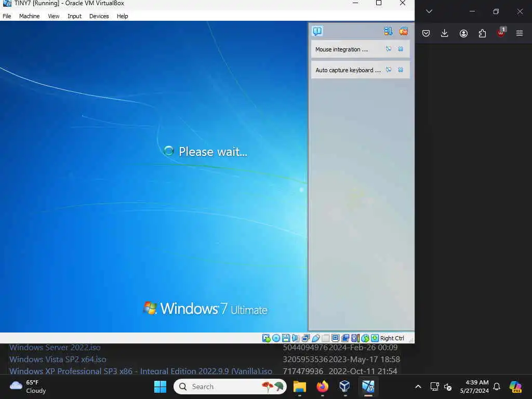
Task: Select the date 2023-May-17 18:58
Action: 364,360
